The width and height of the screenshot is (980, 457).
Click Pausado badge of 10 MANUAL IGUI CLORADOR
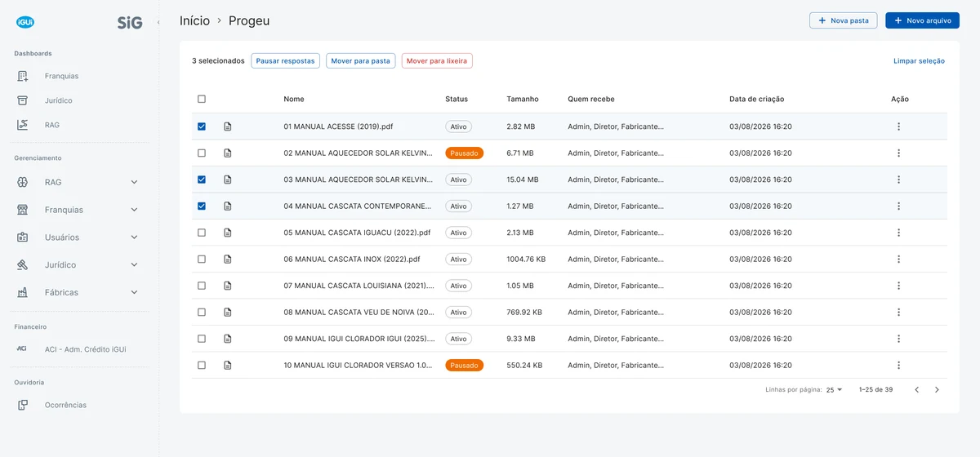pyautogui.click(x=465, y=366)
